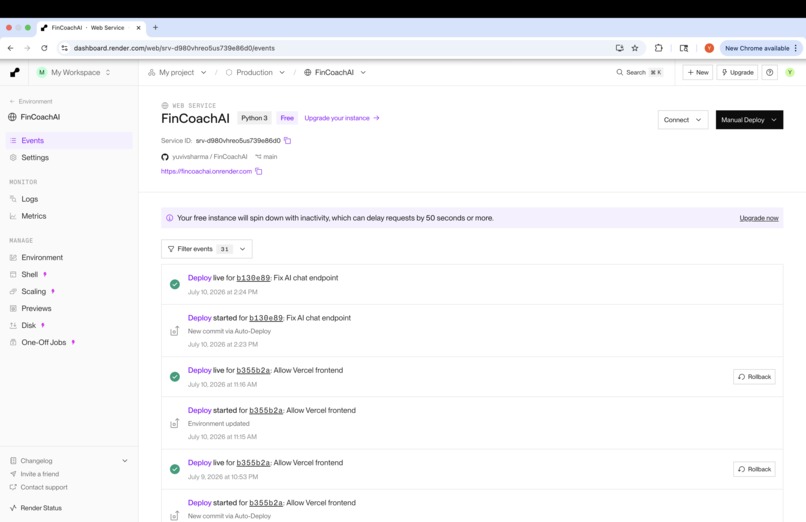
Task: Open the user avatar menu
Action: [790, 72]
